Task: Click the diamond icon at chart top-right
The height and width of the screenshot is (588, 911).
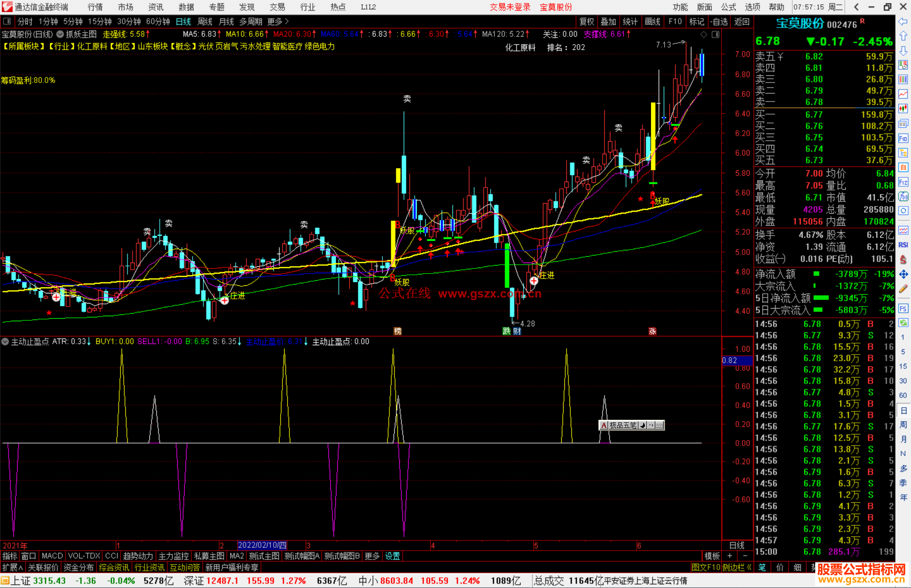Action: 703,34
